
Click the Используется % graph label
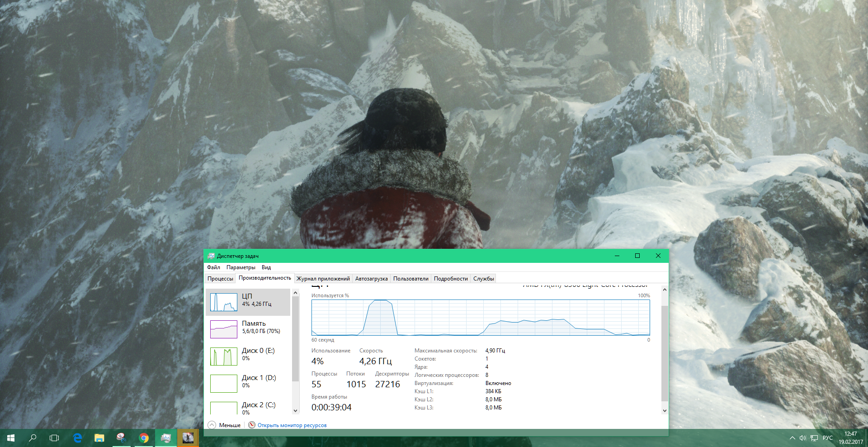pyautogui.click(x=330, y=296)
